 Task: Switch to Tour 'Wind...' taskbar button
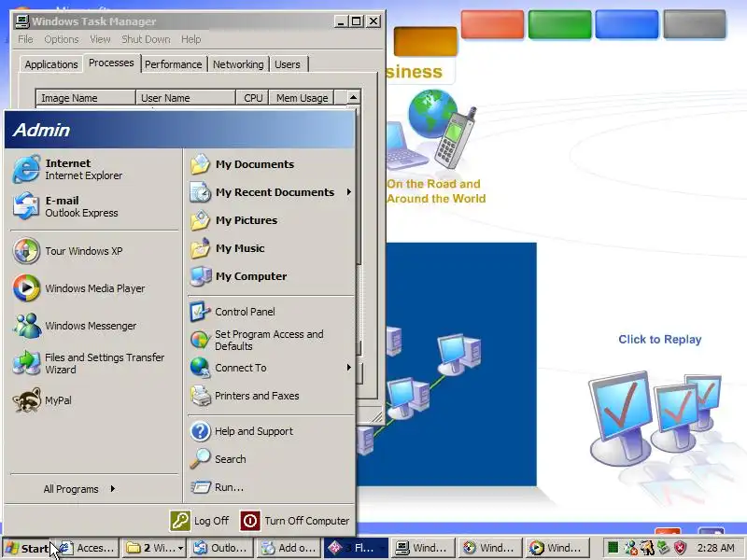(491, 548)
